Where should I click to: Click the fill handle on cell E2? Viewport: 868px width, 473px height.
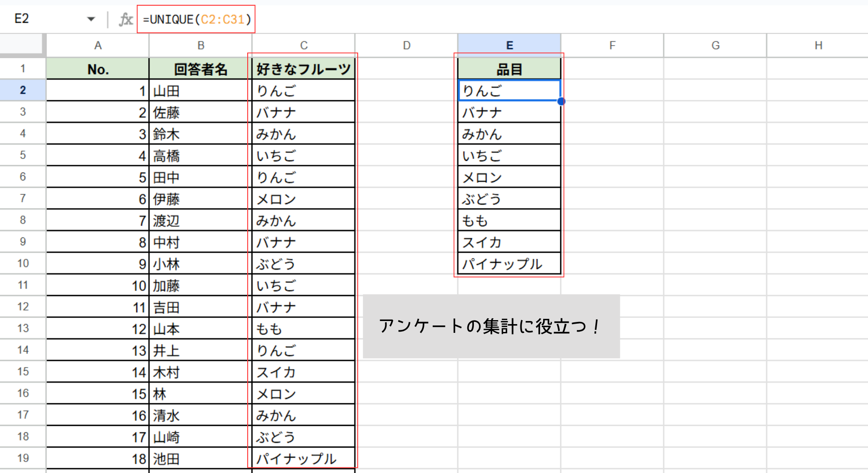pyautogui.click(x=561, y=101)
